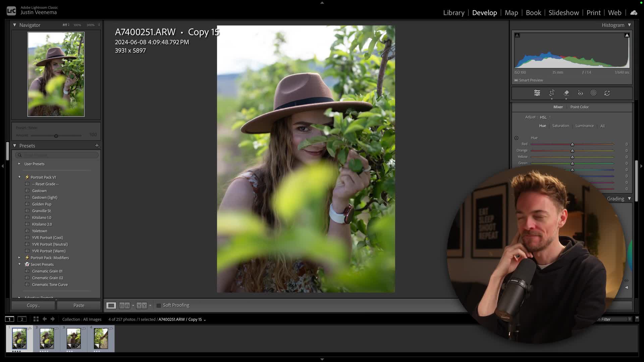
Task: Open the Crop Overlay tool
Action: (552, 93)
